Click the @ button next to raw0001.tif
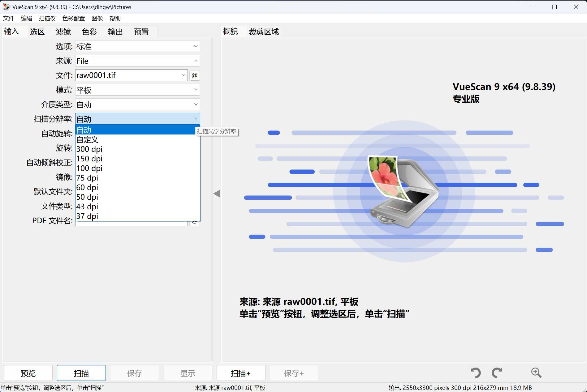Viewport: 587px width, 392px height. pos(194,75)
